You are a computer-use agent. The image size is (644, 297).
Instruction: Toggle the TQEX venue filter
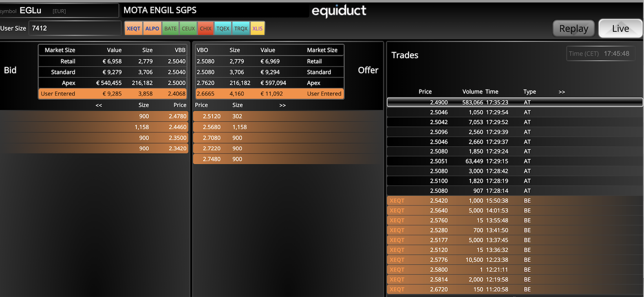[223, 28]
